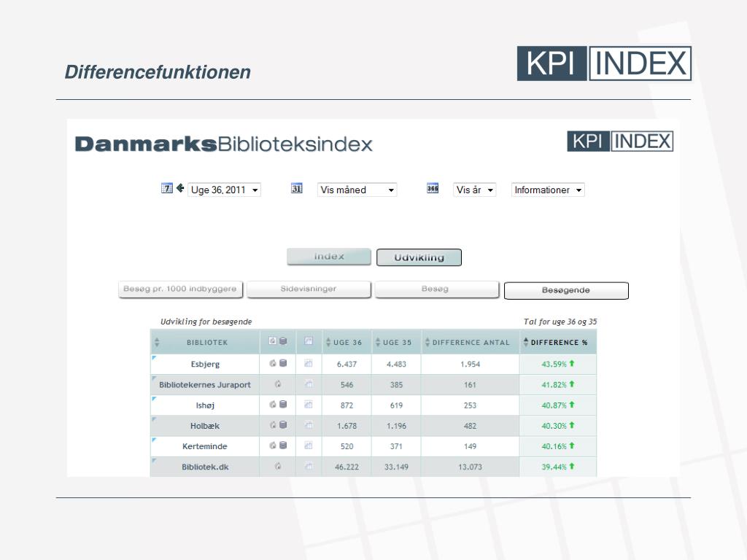Expand the Vis år dropdown
The image size is (747, 560).
click(x=474, y=190)
